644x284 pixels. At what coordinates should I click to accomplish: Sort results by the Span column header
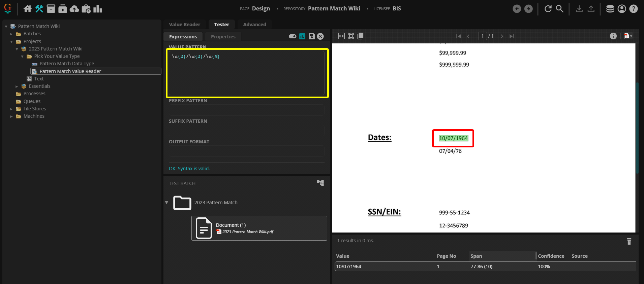502,256
